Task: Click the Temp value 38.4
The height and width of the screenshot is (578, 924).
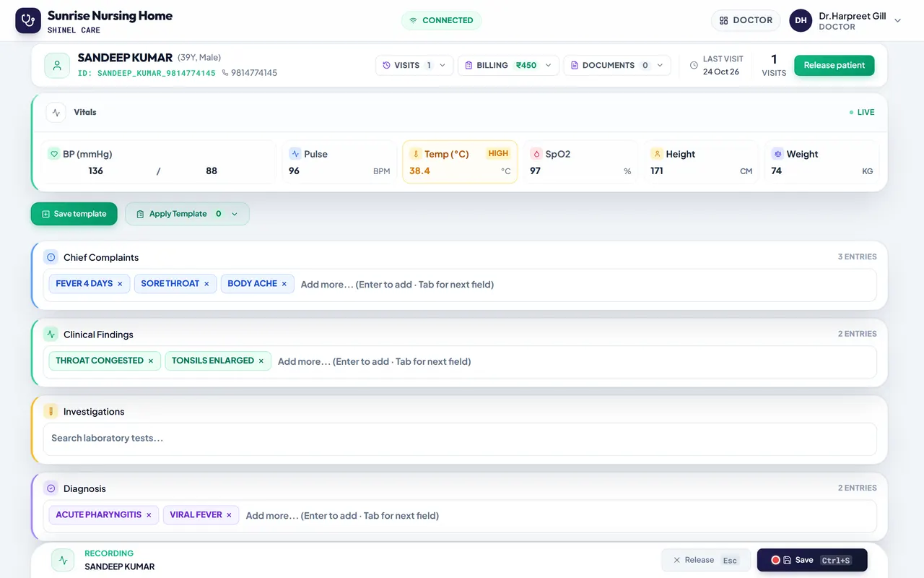Action: coord(419,171)
